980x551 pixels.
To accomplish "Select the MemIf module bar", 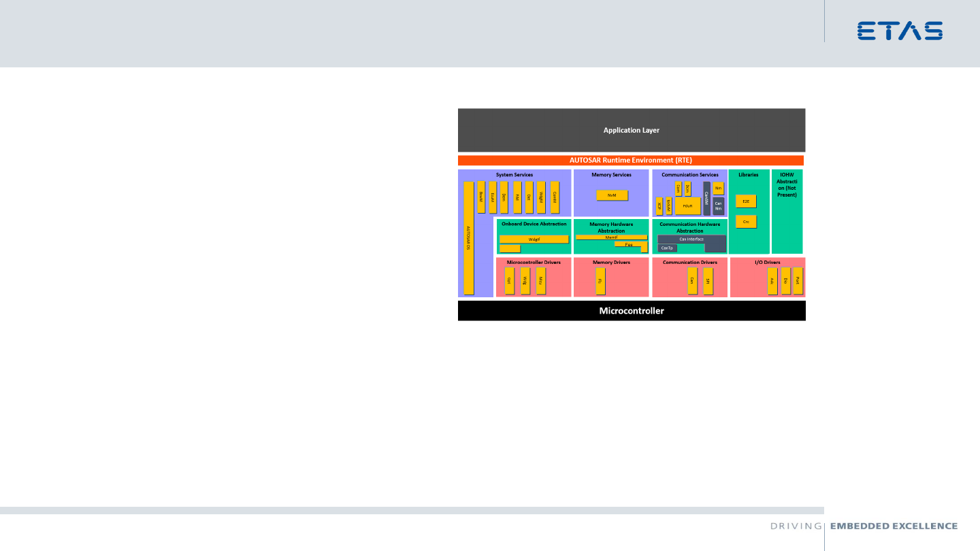I will (611, 237).
